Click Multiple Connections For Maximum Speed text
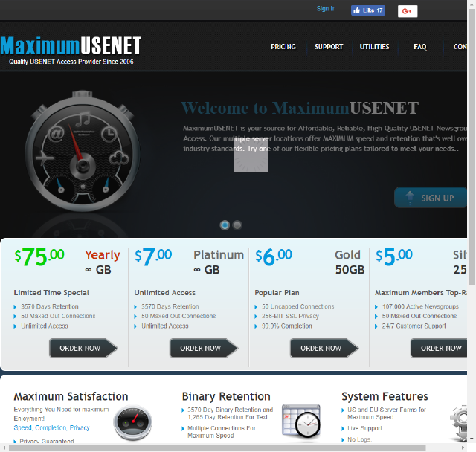The width and height of the screenshot is (476, 452). pyautogui.click(x=222, y=432)
